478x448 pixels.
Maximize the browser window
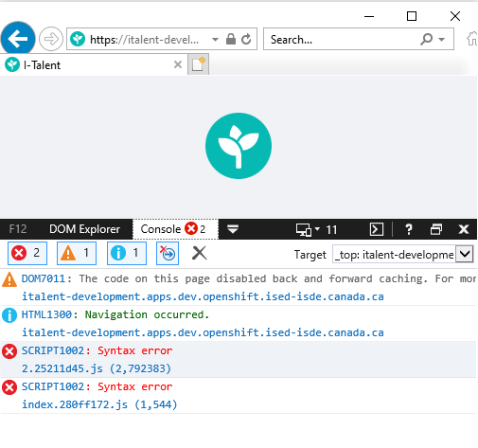click(412, 16)
